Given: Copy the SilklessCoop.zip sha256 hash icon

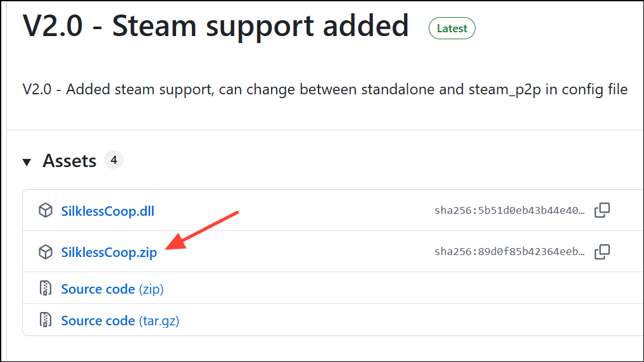Looking at the screenshot, I should tap(602, 252).
